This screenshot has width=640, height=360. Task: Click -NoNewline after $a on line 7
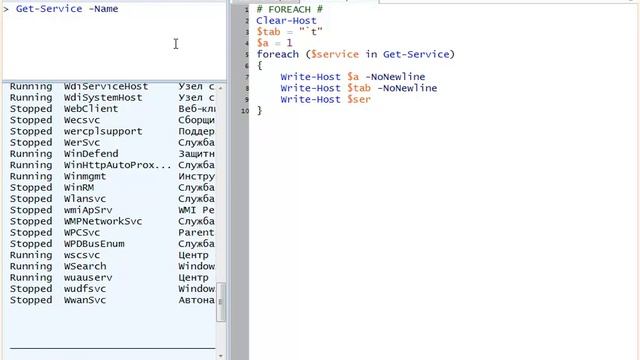click(x=395, y=77)
